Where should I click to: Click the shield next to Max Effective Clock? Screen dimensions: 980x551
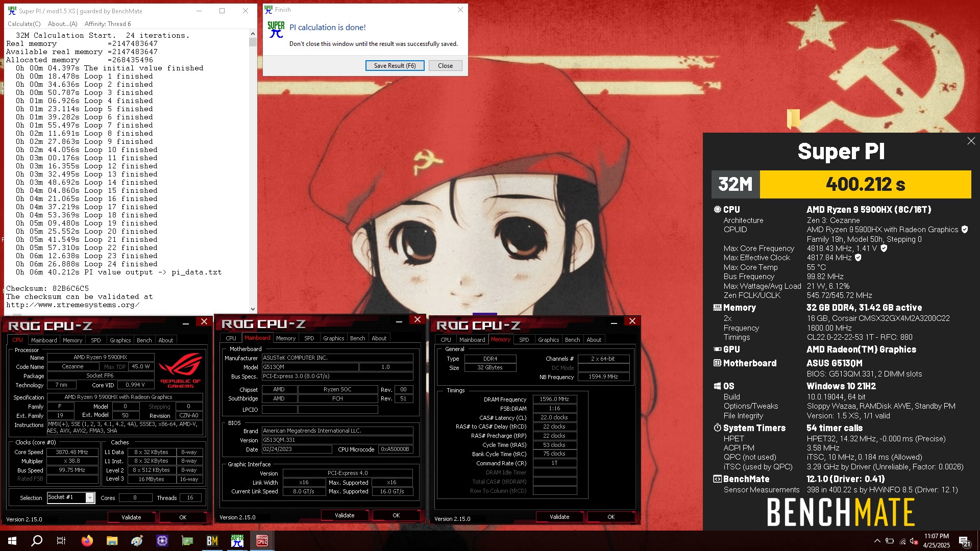(858, 258)
